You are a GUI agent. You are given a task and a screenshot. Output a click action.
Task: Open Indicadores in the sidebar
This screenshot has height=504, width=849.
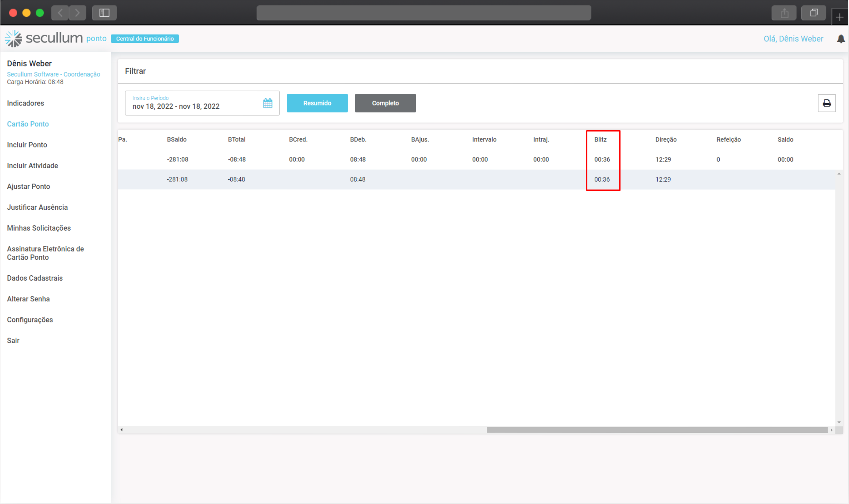click(x=25, y=103)
